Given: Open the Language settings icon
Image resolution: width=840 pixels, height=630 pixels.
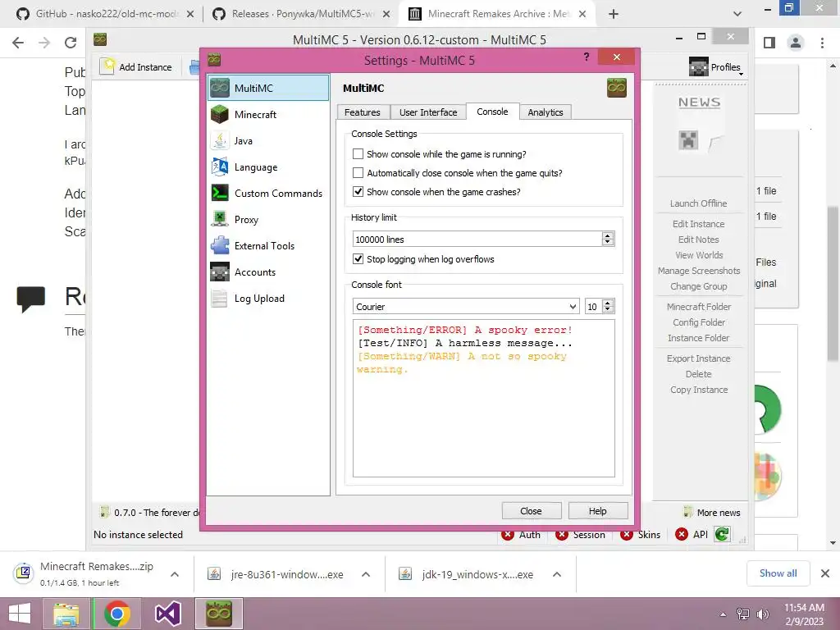Looking at the screenshot, I should click(220, 167).
